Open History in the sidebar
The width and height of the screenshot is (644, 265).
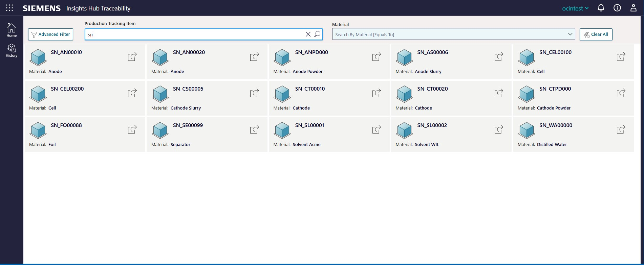(12, 50)
